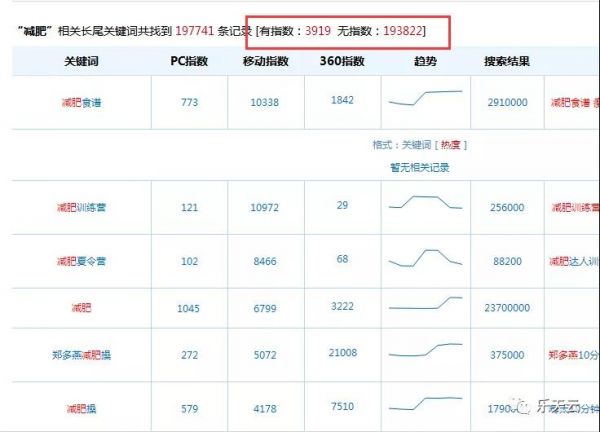
Task: Open the trend chart for 郑多燕减肥操
Action: point(425,350)
